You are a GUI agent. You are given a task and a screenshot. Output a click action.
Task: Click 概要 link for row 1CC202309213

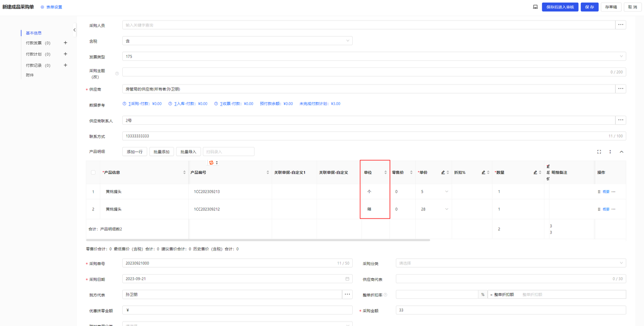coord(606,192)
